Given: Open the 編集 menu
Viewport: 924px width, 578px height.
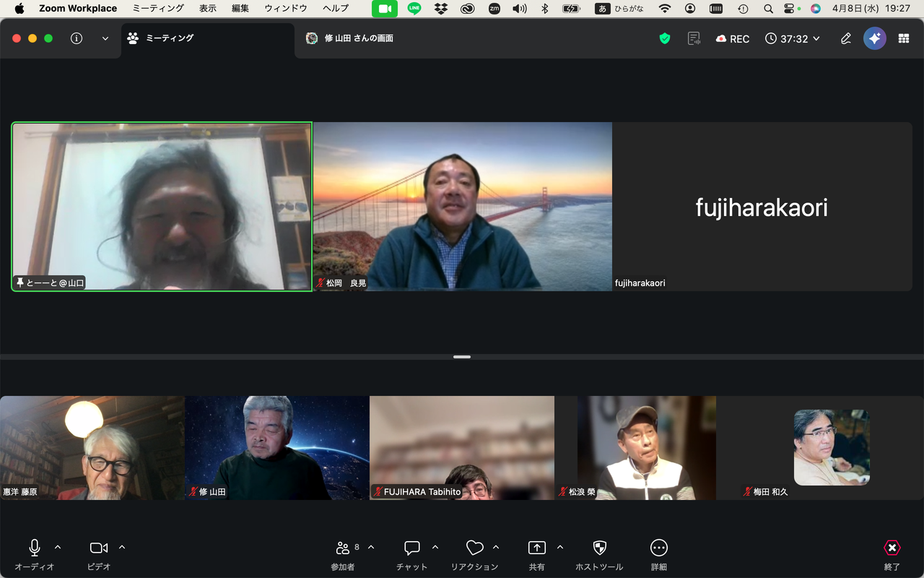Looking at the screenshot, I should pyautogui.click(x=240, y=9).
